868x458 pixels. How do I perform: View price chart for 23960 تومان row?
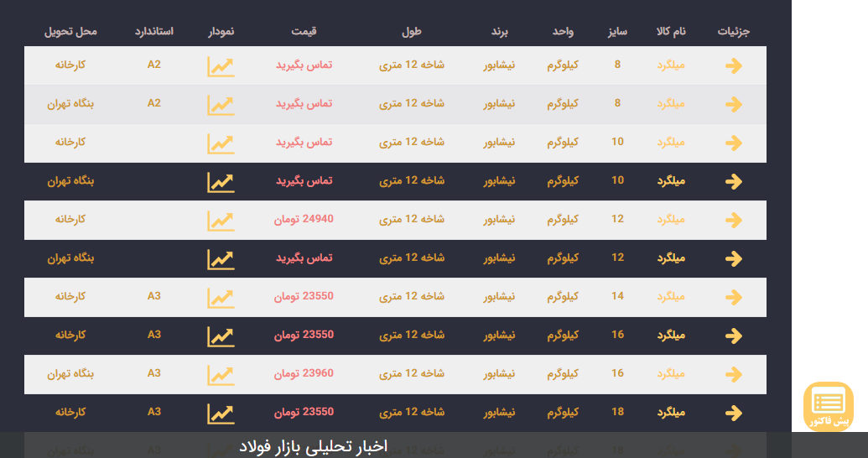pos(221,374)
